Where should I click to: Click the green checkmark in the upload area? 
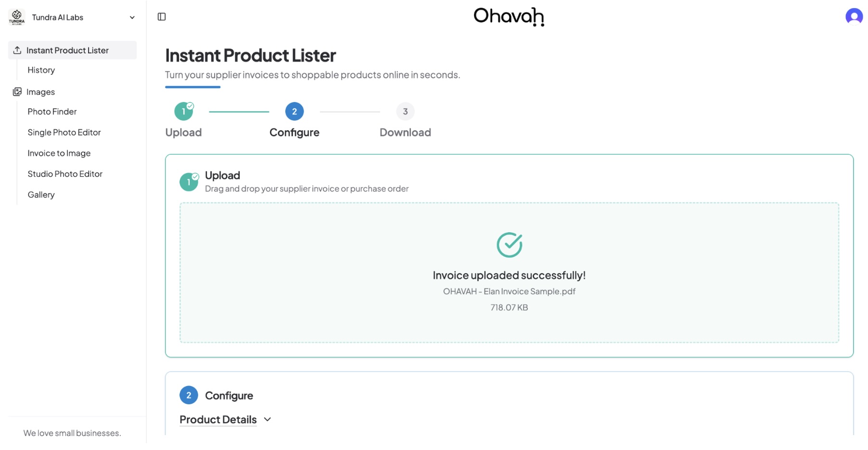pos(509,244)
